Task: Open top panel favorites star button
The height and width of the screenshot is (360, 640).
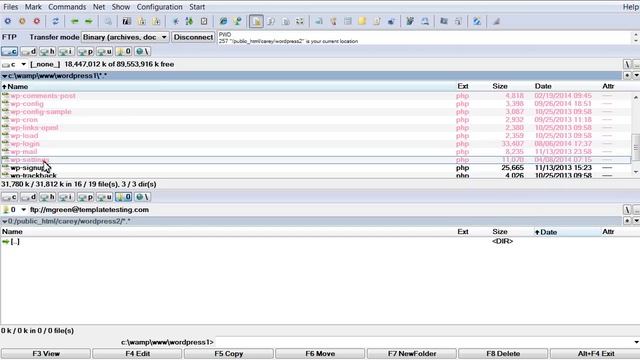Action: (x=627, y=76)
